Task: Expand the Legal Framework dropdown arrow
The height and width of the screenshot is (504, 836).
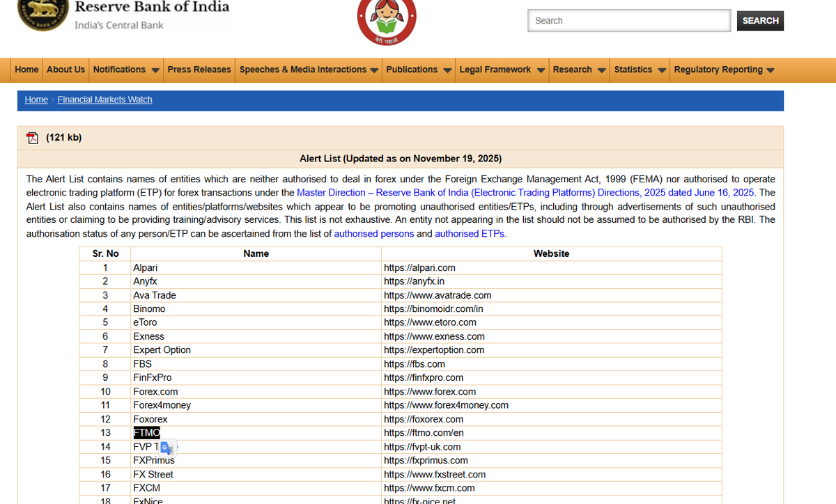Action: click(540, 70)
